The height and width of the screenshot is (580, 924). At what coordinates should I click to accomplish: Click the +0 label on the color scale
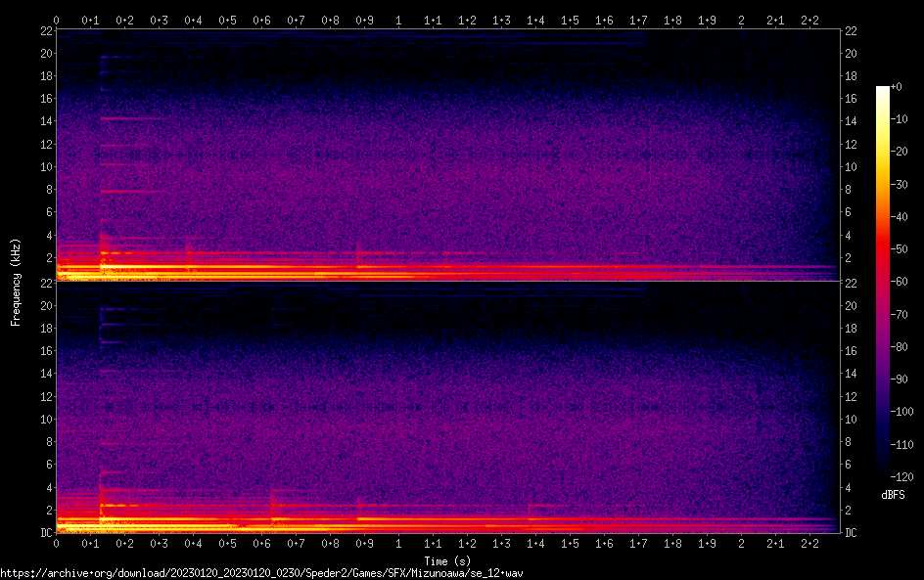(x=897, y=87)
